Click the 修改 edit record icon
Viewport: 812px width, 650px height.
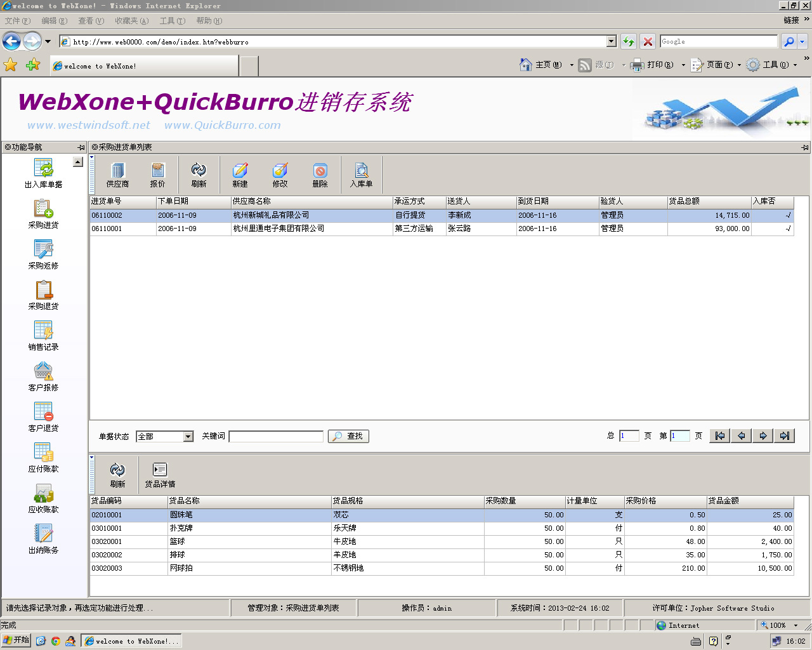pos(280,175)
